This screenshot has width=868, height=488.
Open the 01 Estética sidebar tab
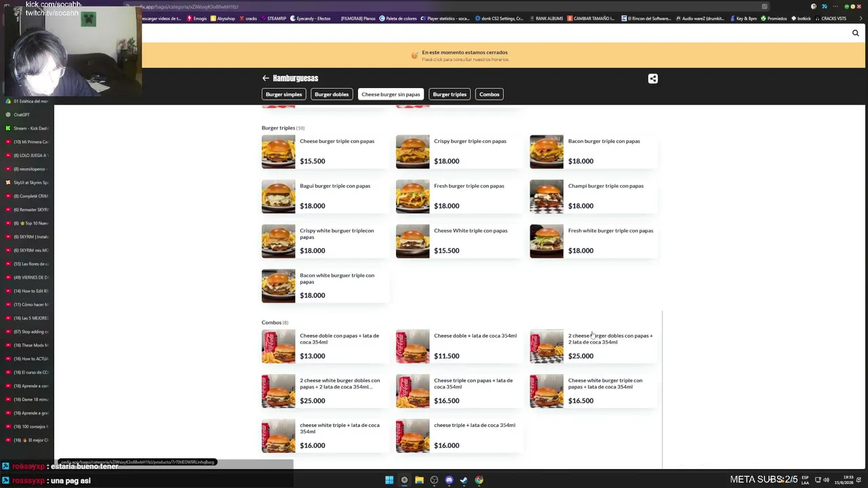[27, 101]
